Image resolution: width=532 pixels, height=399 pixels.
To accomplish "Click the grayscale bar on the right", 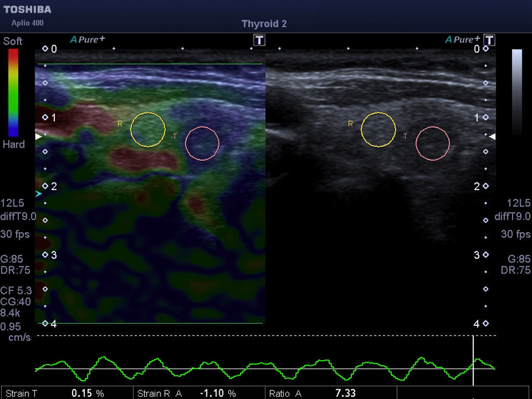I will point(516,91).
